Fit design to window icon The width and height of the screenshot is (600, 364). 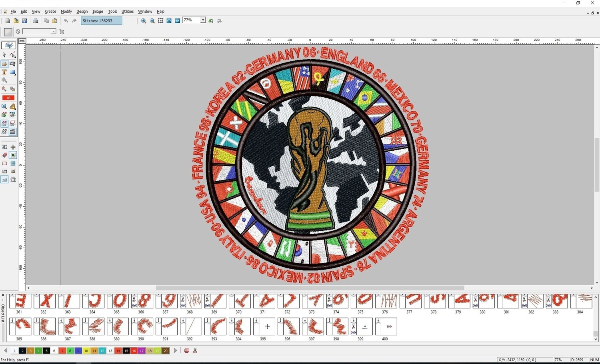[x=169, y=21]
